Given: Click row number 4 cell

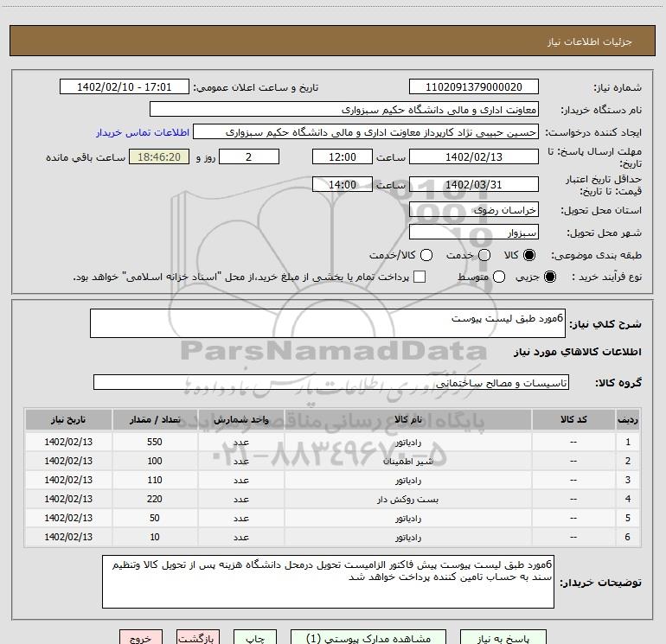Looking at the screenshot, I should pos(628,499).
